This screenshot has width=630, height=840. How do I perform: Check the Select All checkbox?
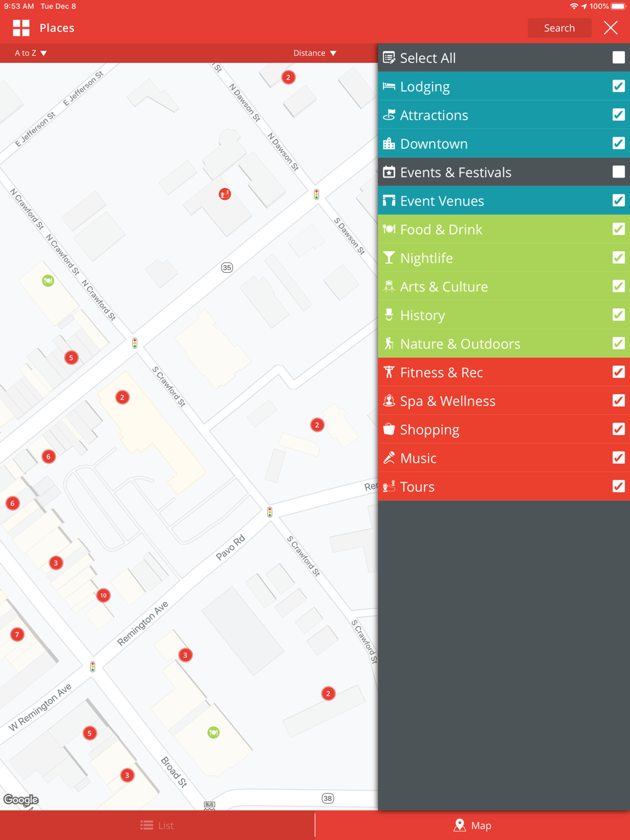tap(619, 58)
